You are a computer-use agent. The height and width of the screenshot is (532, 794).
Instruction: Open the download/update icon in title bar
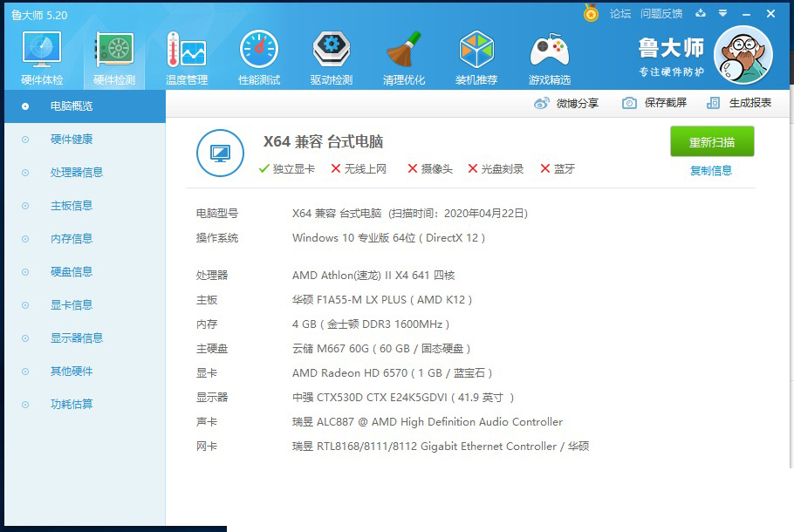pyautogui.click(x=702, y=13)
